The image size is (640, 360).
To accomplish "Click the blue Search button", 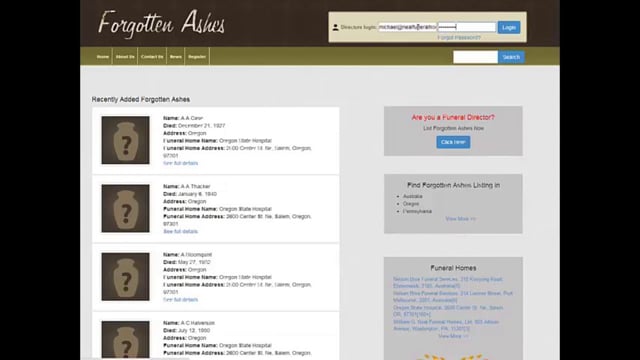I will [x=511, y=57].
